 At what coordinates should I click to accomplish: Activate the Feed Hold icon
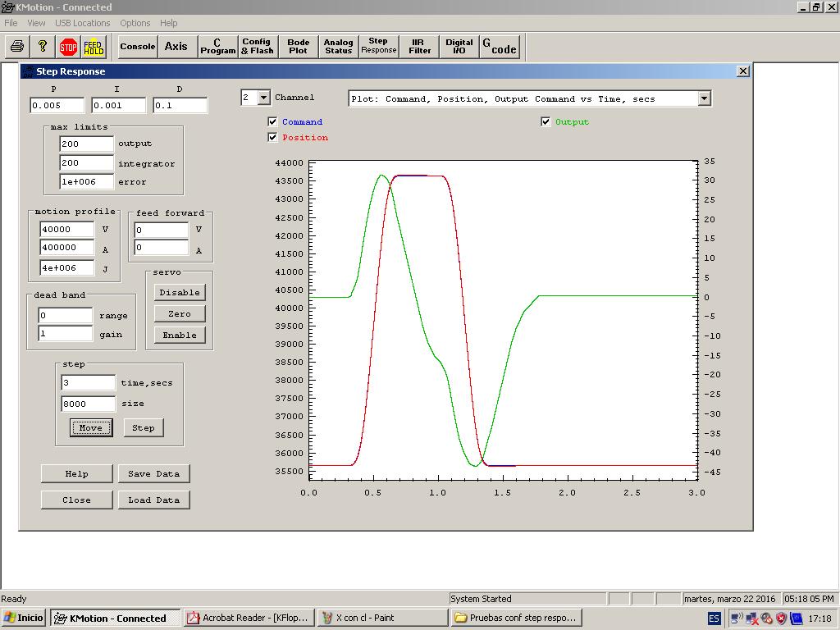point(94,47)
